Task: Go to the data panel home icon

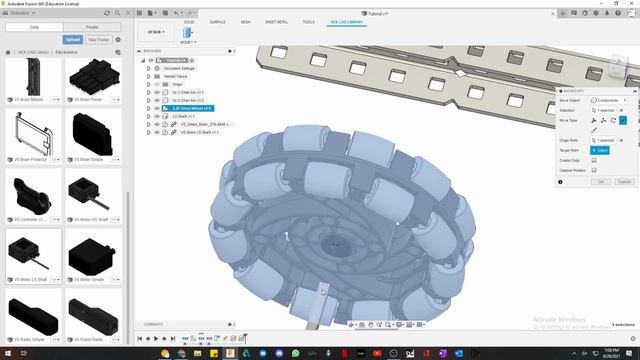Action: coord(8,52)
